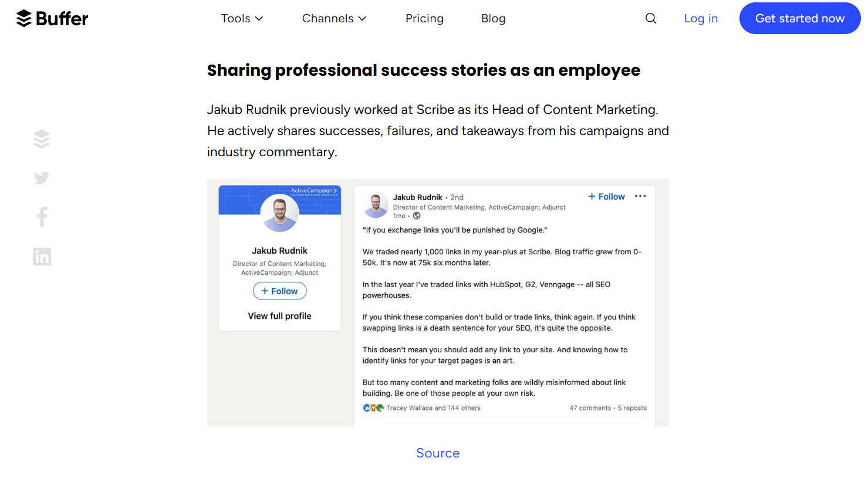The width and height of the screenshot is (868, 478).
Task: Share article on Twitter icon
Action: pos(42,178)
